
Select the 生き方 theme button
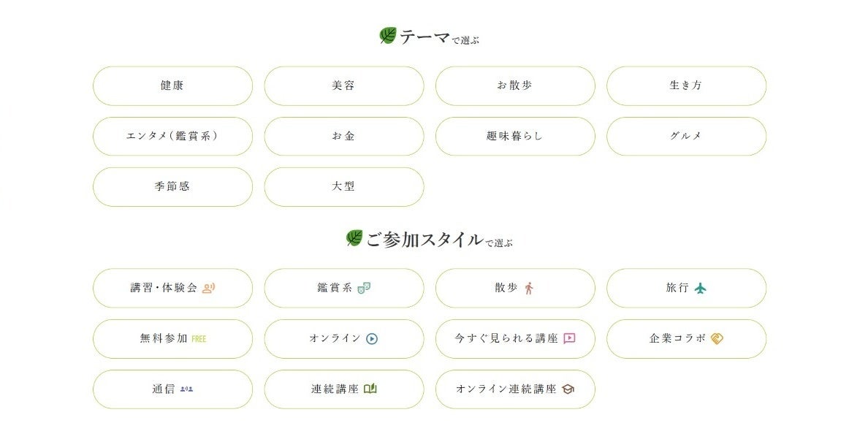(686, 85)
